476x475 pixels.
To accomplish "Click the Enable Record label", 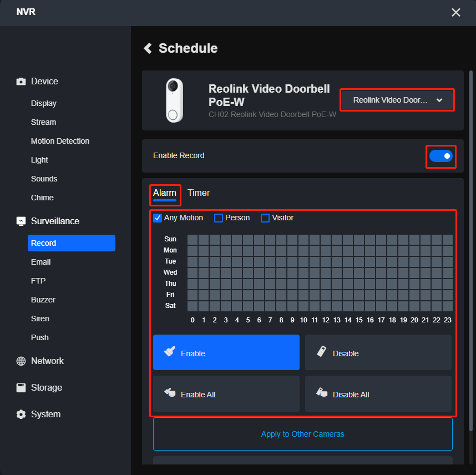I will [179, 156].
